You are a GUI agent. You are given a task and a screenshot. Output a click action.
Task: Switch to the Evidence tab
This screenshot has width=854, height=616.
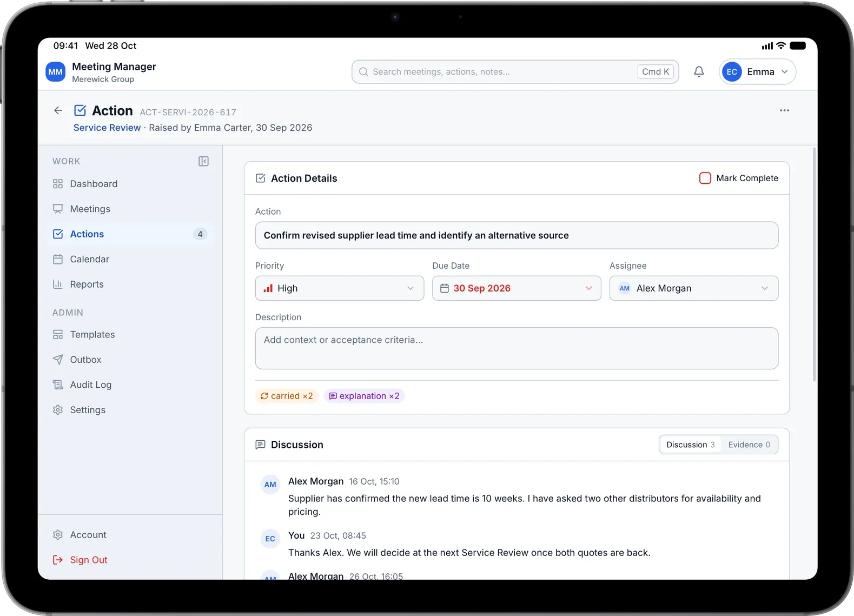[x=749, y=445]
